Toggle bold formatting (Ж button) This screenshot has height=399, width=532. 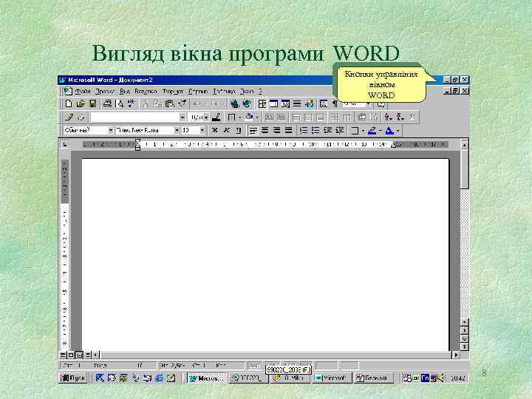click(x=214, y=130)
